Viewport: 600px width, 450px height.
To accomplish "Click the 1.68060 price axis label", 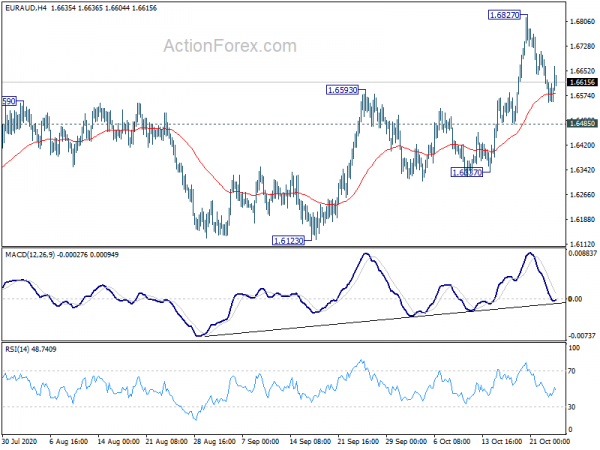I will click(582, 21).
